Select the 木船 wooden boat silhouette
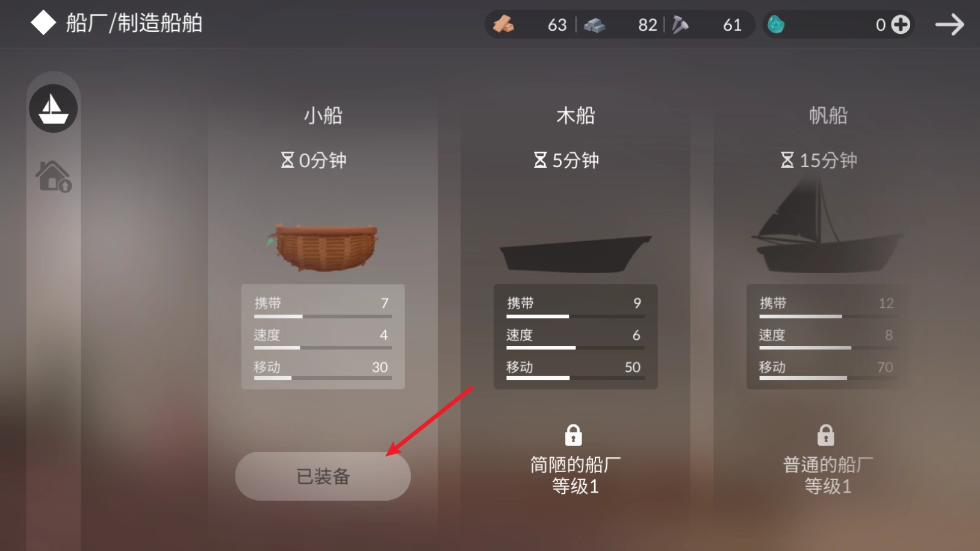Viewport: 980px width, 551px height. point(575,254)
